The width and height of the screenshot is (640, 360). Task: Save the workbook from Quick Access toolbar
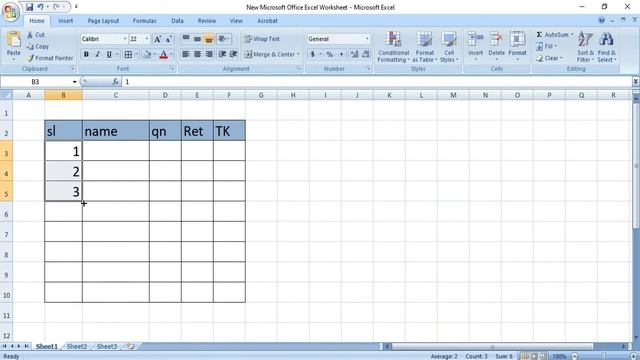pyautogui.click(x=29, y=7)
